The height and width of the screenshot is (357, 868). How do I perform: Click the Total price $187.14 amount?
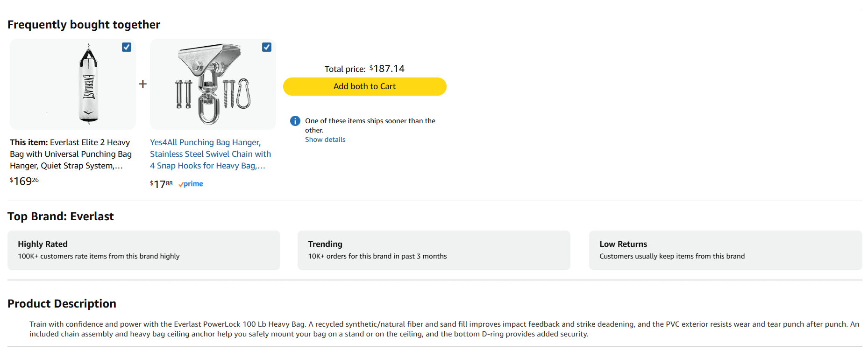click(x=387, y=69)
